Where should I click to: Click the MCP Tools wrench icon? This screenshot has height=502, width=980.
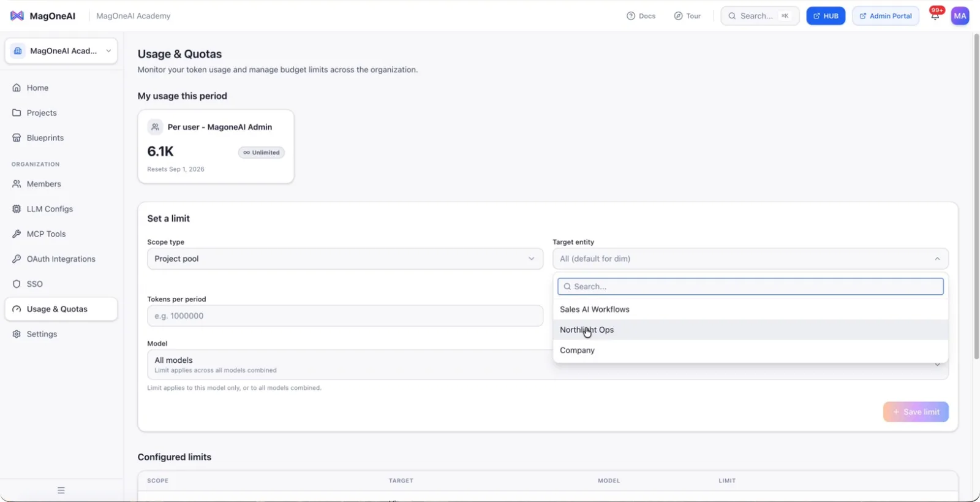tap(17, 234)
